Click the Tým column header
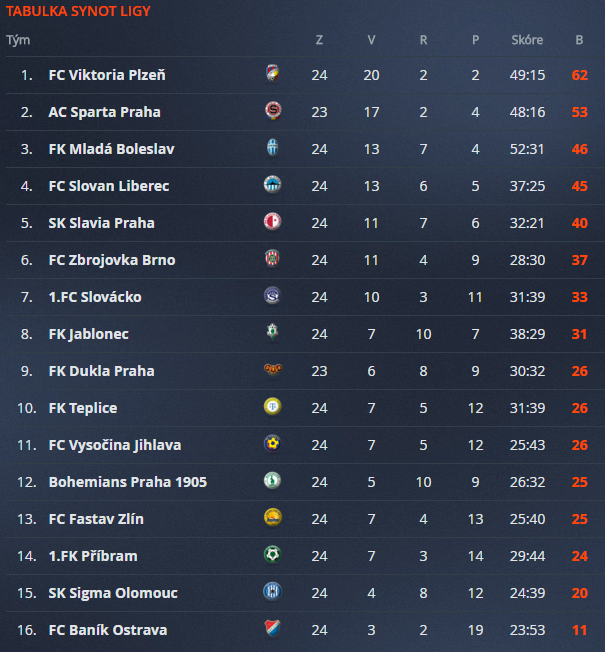The height and width of the screenshot is (652, 605). (18, 41)
